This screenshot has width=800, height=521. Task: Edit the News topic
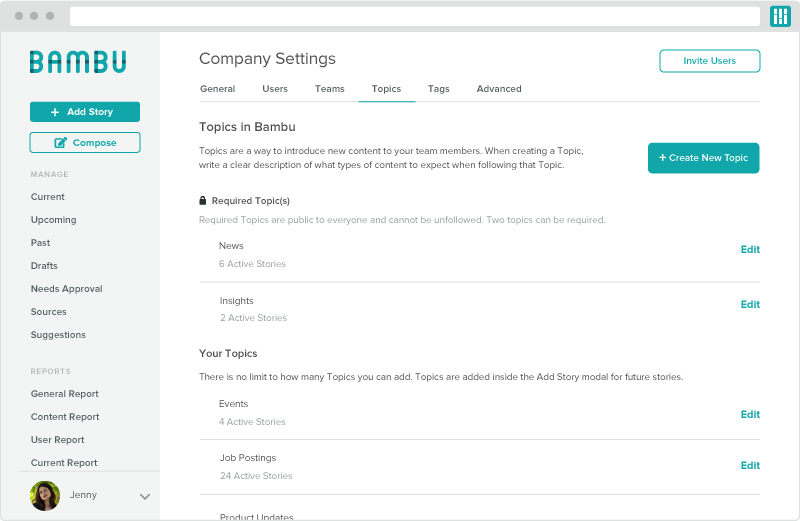[750, 250]
